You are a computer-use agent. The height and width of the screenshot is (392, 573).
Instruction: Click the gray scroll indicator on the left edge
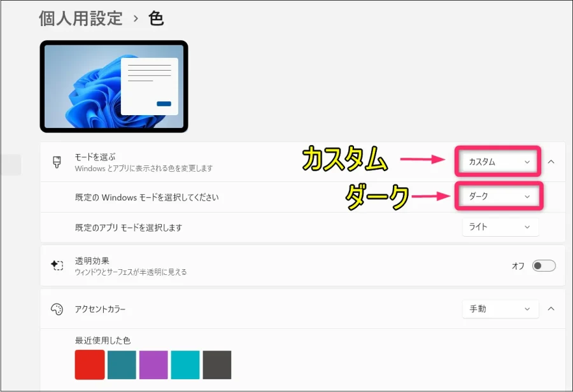[x=12, y=164]
